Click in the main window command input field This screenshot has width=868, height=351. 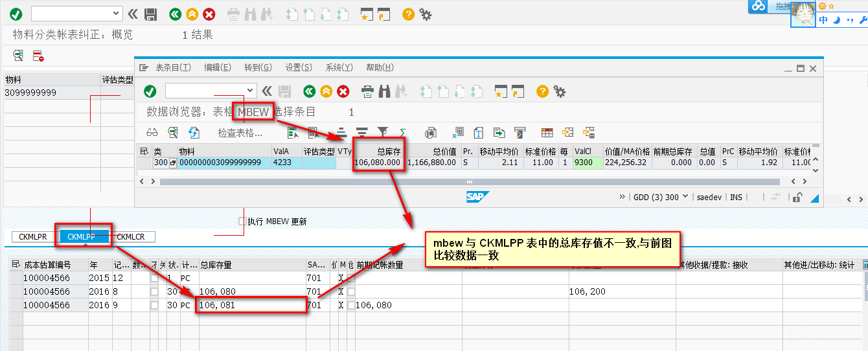71,14
